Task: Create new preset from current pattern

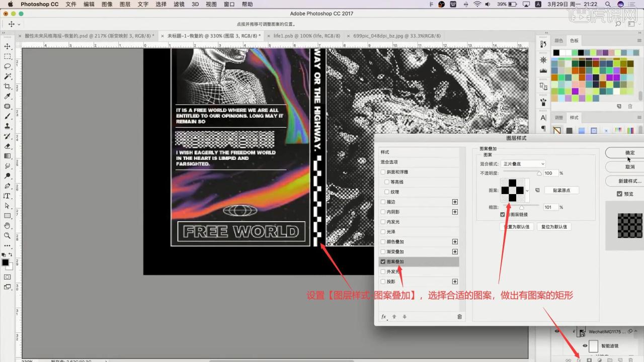Action: (x=537, y=190)
